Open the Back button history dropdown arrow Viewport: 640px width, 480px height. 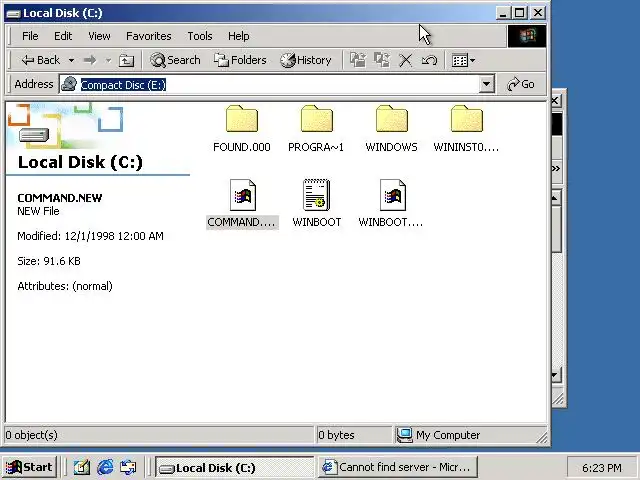tap(71, 60)
